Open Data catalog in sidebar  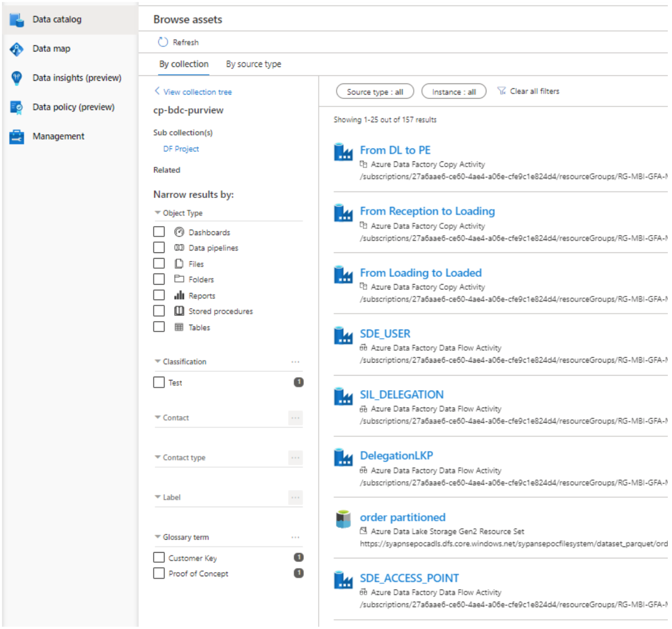pyautogui.click(x=70, y=19)
